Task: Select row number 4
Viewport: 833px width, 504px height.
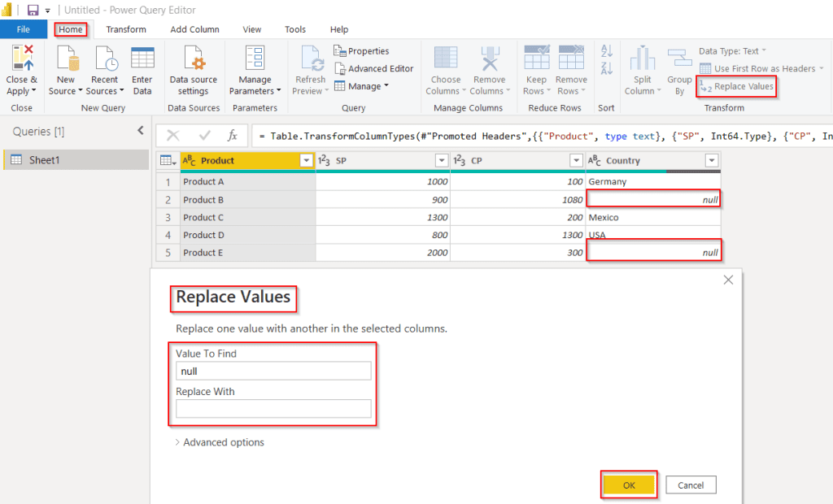Action: pos(168,235)
